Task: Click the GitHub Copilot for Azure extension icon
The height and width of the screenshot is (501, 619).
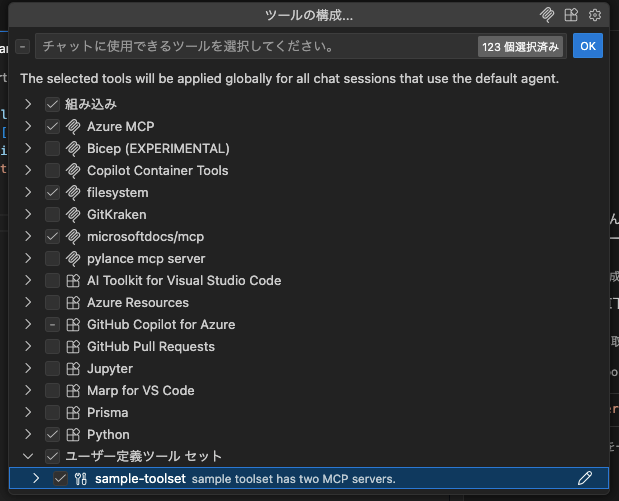Action: [73, 325]
